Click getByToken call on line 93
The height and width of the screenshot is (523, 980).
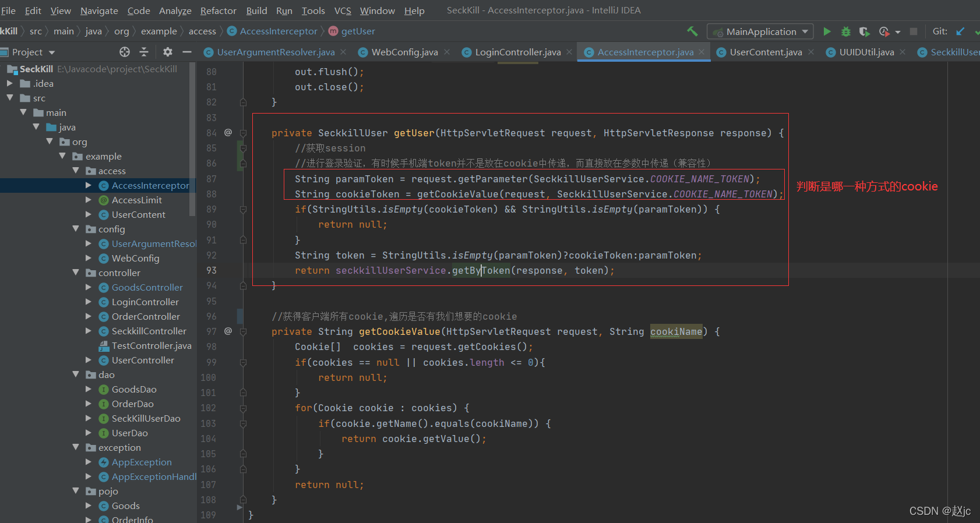(481, 270)
